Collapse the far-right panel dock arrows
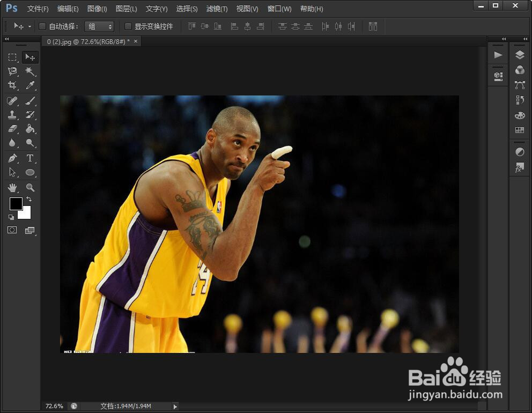 (x=525, y=39)
